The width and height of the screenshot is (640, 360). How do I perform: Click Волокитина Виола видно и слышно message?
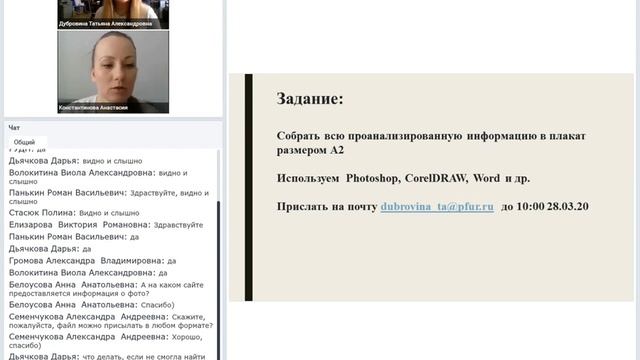click(98, 177)
